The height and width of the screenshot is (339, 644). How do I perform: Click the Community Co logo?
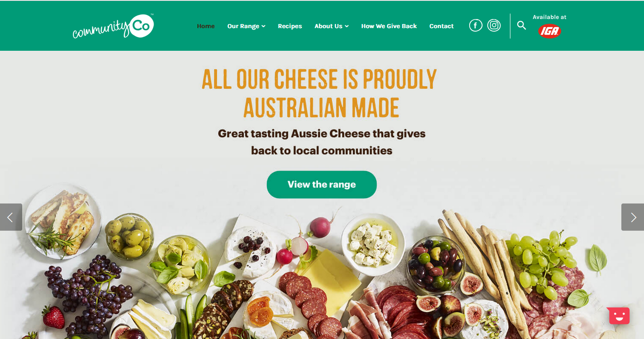[x=113, y=26]
